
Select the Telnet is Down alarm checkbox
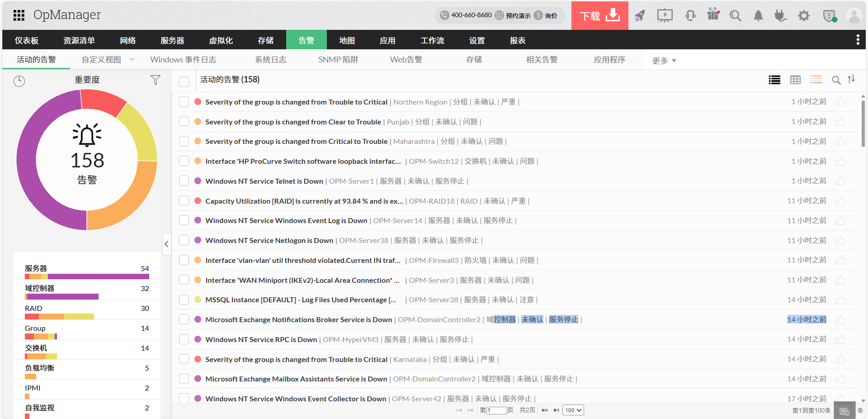(x=184, y=181)
